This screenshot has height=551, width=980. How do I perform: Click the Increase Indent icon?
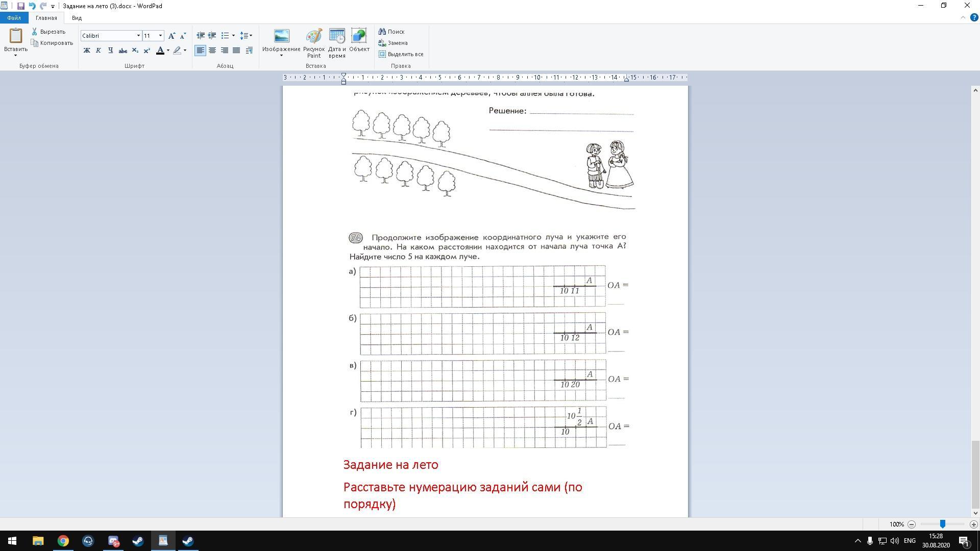212,36
